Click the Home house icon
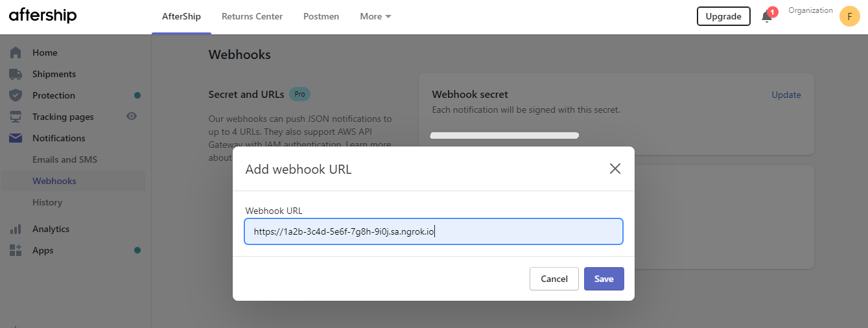 [x=16, y=53]
